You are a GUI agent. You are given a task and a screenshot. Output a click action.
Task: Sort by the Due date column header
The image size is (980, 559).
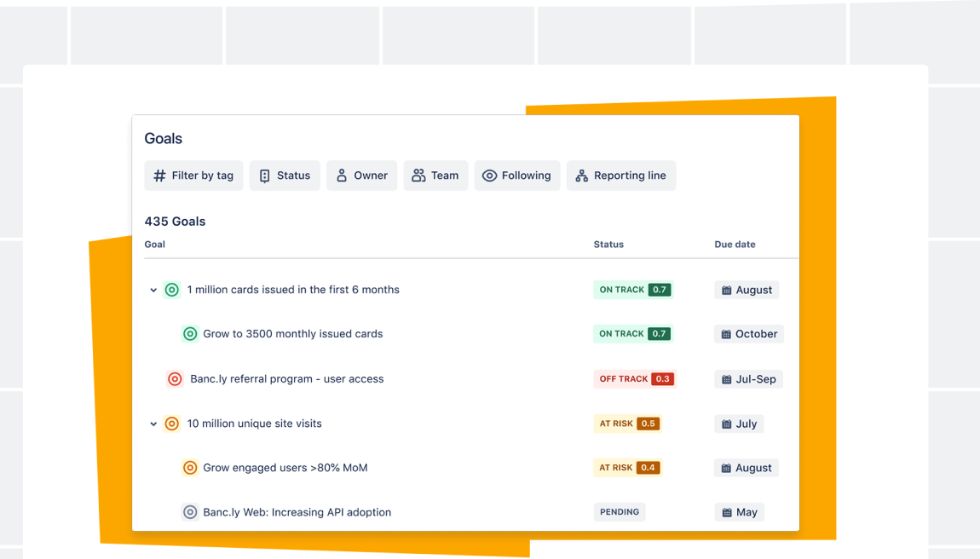[x=735, y=245]
